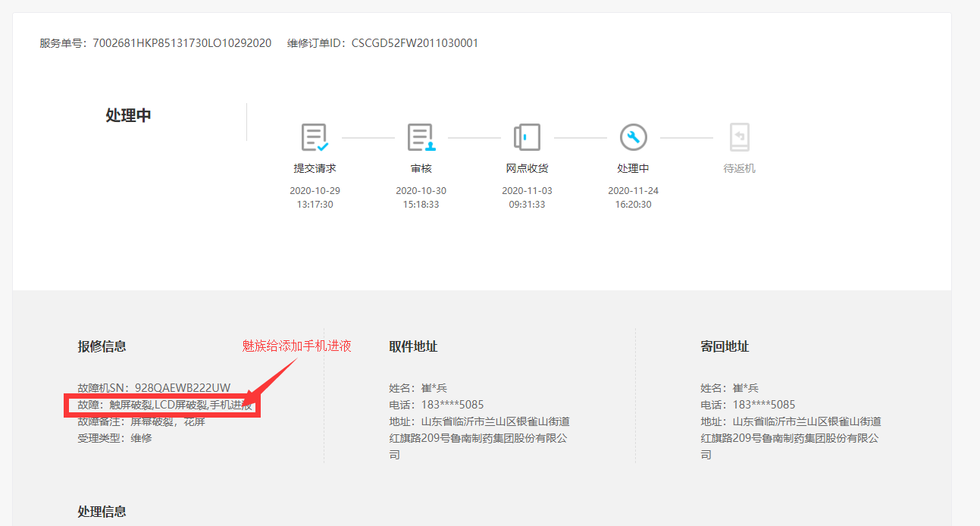Click the 2020-11-24 16:20:30 timestamp
Viewport: 980px width, 526px height.
tap(633, 198)
